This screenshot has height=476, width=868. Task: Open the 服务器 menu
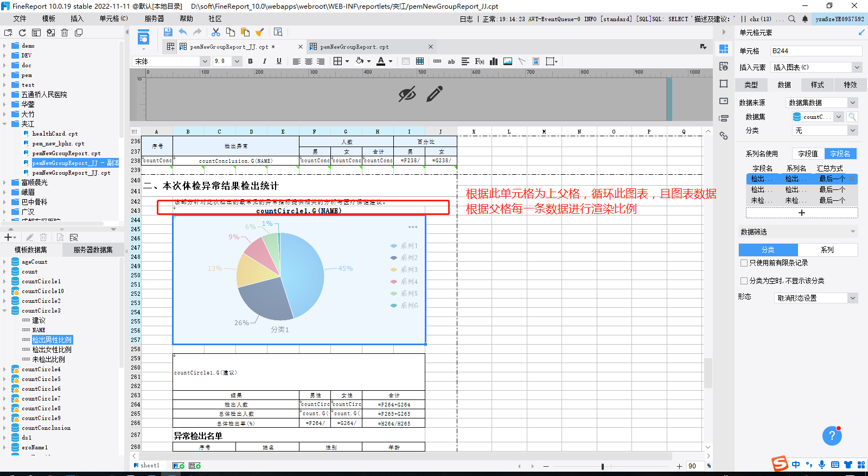pos(155,18)
